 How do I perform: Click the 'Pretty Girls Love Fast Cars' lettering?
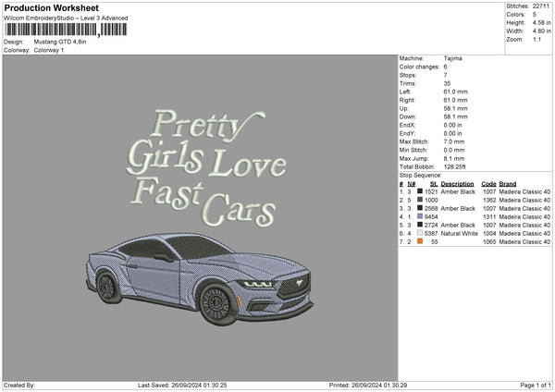pos(207,167)
